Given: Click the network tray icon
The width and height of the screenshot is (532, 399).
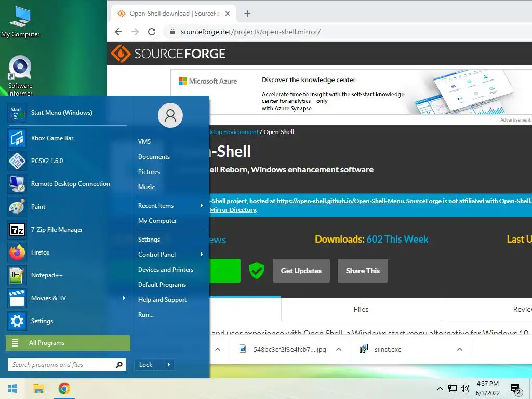Looking at the screenshot, I should [x=453, y=389].
